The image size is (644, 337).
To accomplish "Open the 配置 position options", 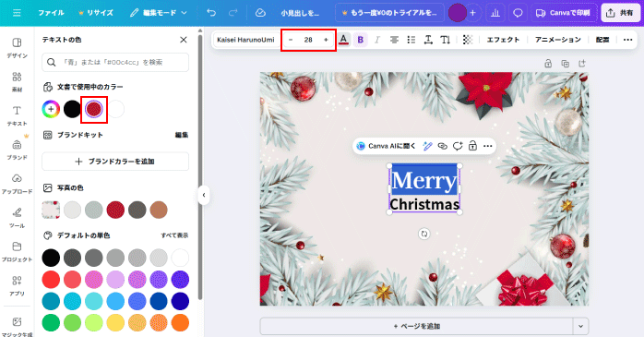I will coord(602,40).
